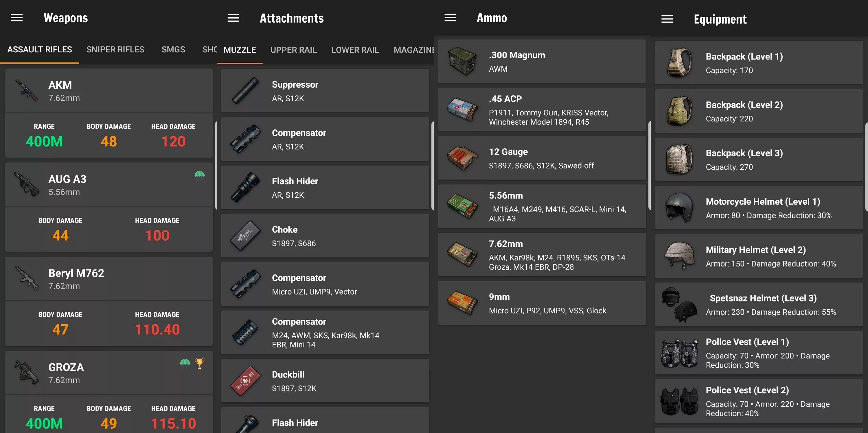Open the hamburger menu beside Attachments
This screenshot has height=433, width=868.
tap(233, 18)
